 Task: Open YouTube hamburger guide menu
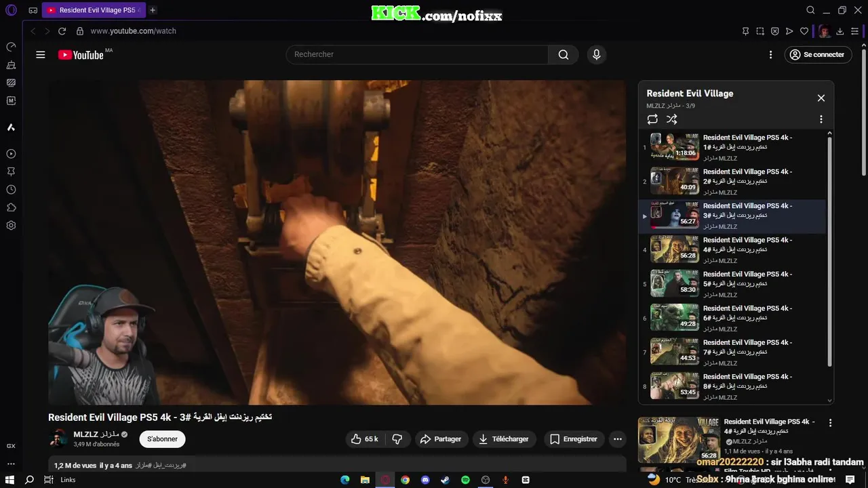tap(41, 55)
